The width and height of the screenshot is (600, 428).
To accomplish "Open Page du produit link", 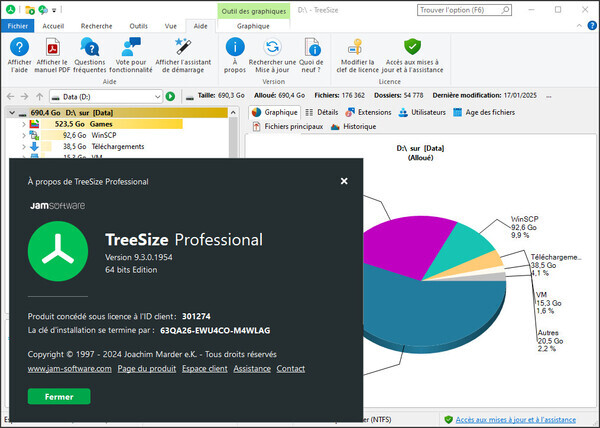I will click(x=147, y=369).
